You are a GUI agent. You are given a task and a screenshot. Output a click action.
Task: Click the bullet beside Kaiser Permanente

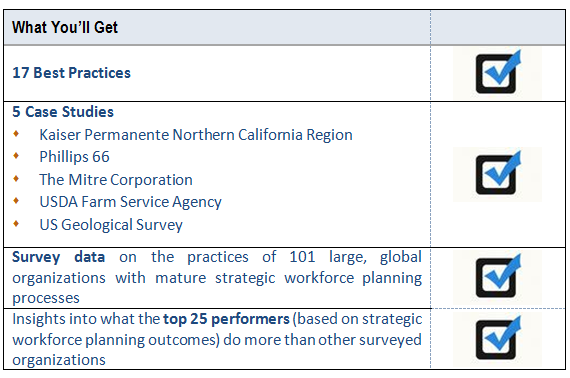16,134
